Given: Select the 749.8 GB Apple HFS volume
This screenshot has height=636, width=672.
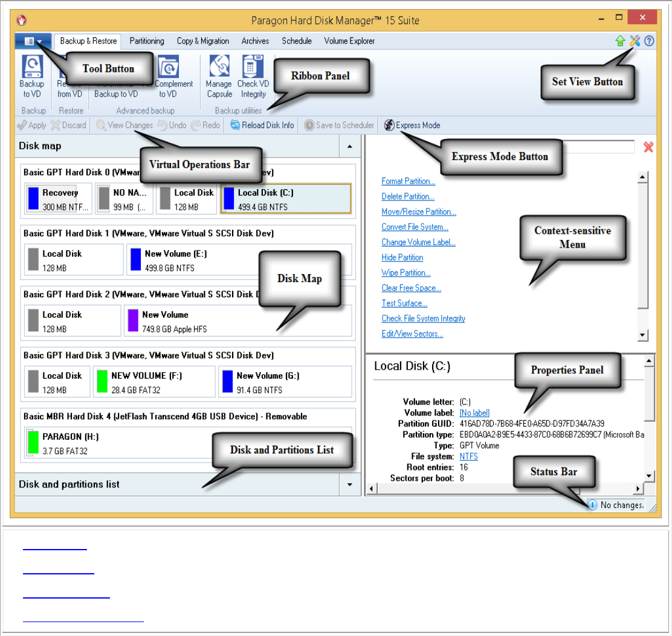Looking at the screenshot, I should click(238, 321).
